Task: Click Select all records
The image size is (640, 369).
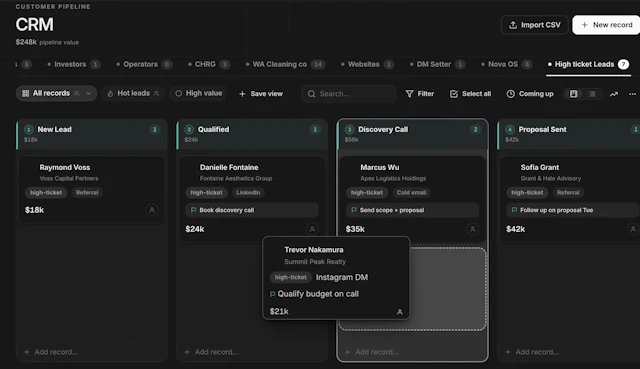Action: (x=470, y=94)
